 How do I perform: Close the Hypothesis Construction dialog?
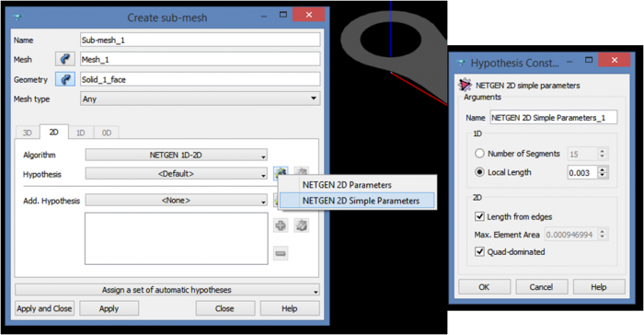615,60
